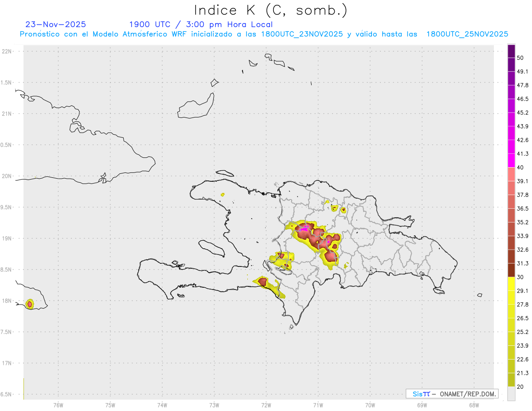The width and height of the screenshot is (532, 411).
Task: Click the '37.8' value on the color scale
Action: (523, 195)
